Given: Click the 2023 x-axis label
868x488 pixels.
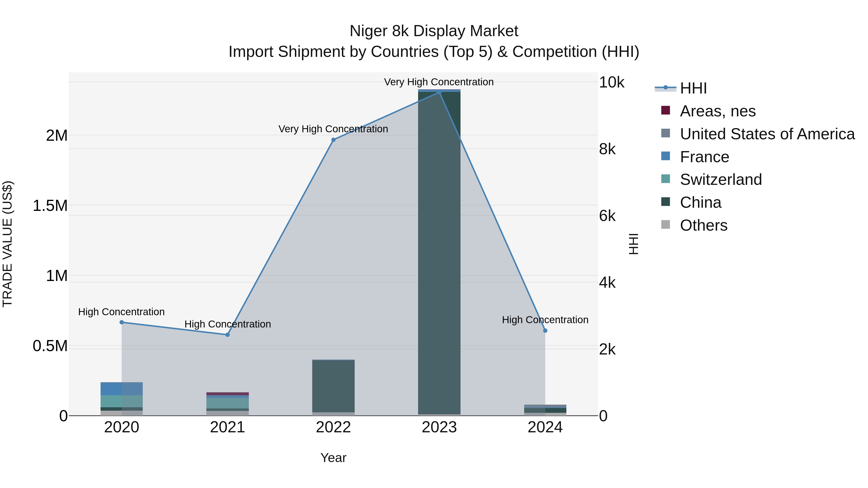Looking at the screenshot, I should coord(439,427).
